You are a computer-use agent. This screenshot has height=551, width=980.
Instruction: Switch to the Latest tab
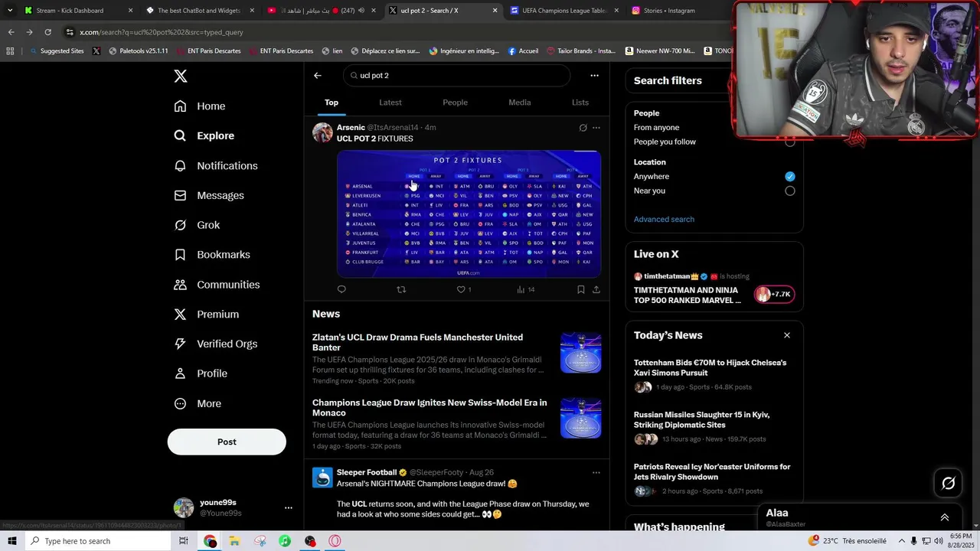tap(390, 103)
